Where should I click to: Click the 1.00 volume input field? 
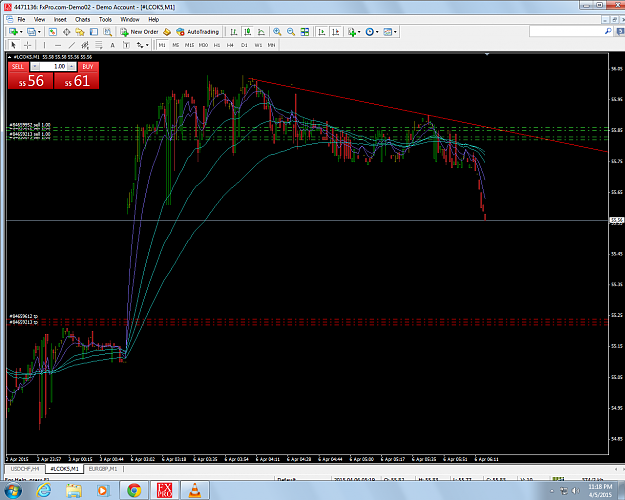pos(54,67)
